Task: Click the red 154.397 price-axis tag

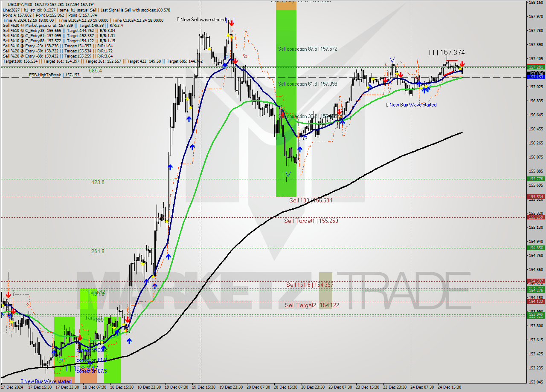Action: coord(536,281)
